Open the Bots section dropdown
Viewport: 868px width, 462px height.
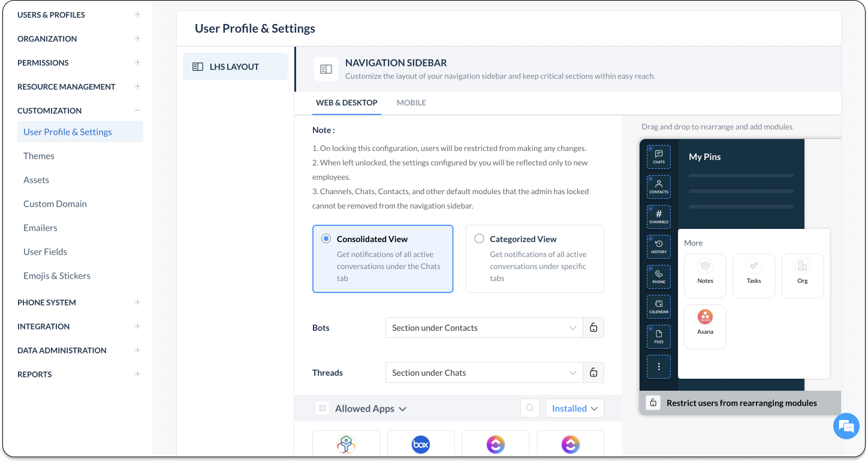[x=484, y=328]
